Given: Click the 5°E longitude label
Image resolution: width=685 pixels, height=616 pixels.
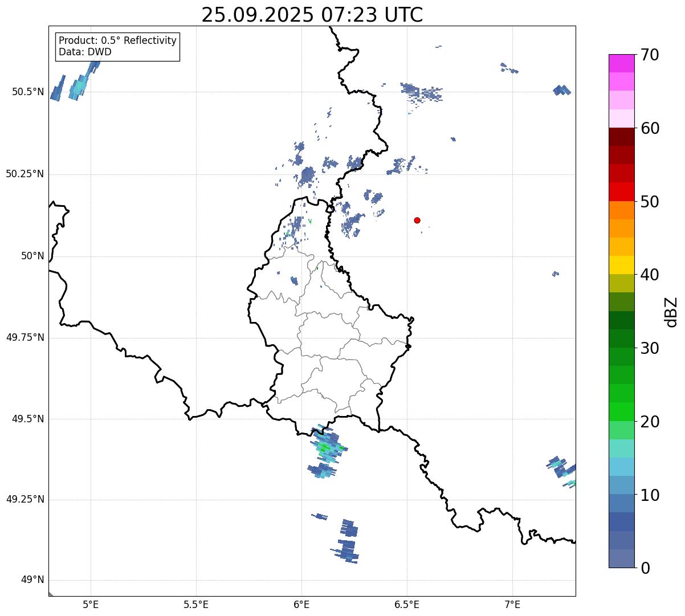Looking at the screenshot, I should 91,605.
